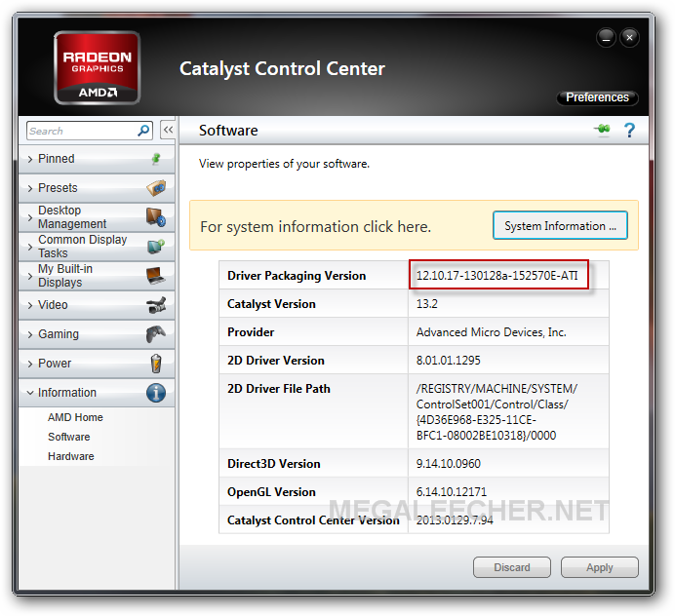Expand the Video section

pos(97,305)
